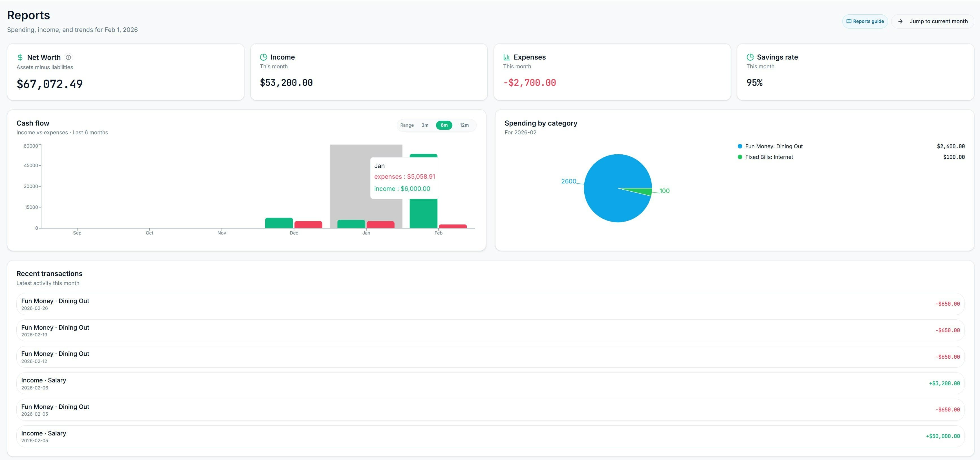Select the 12m range option
This screenshot has width=980, height=460.
pyautogui.click(x=464, y=125)
